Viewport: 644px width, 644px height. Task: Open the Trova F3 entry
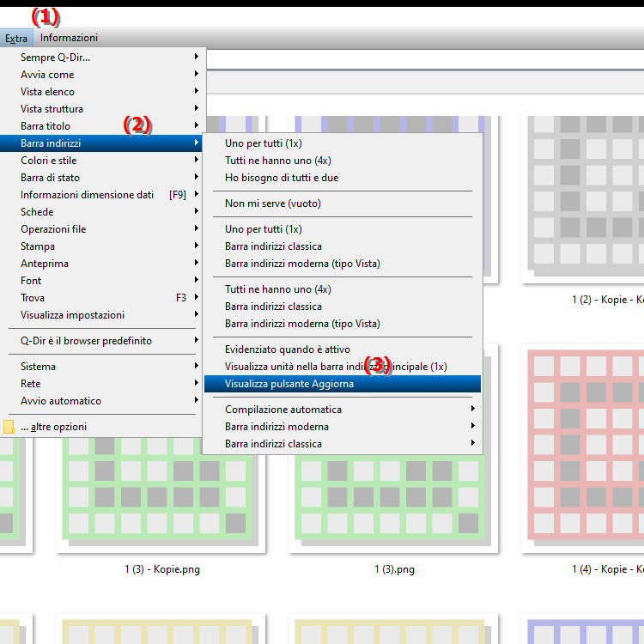coord(100,298)
